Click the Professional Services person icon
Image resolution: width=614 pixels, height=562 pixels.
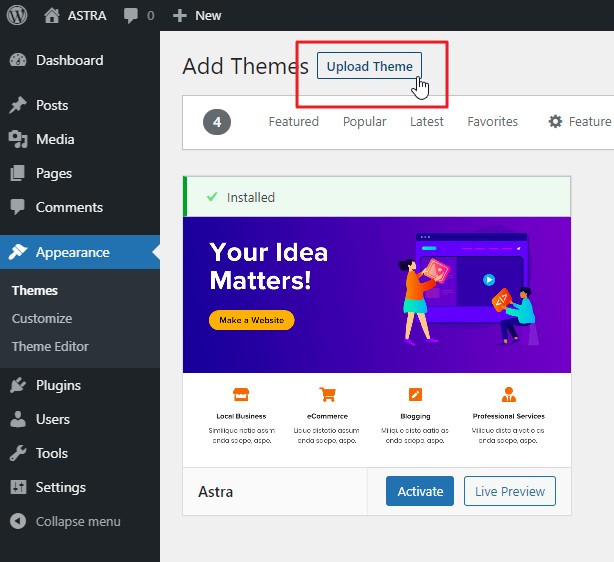(x=509, y=394)
